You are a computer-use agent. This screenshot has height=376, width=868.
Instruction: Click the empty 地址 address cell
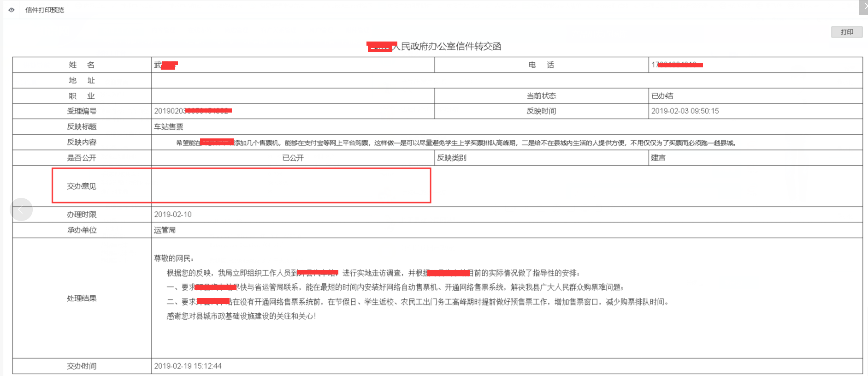(507, 80)
